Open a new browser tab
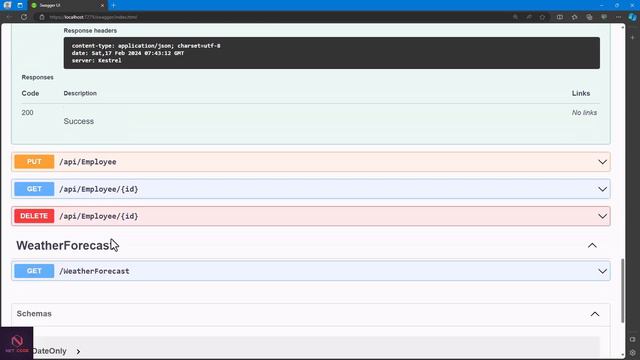This screenshot has height=360, width=640. pyautogui.click(x=113, y=5)
